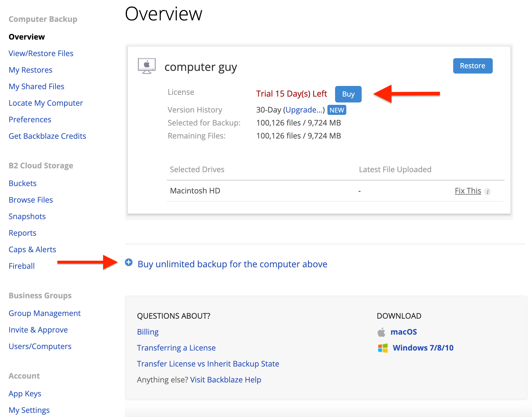The width and height of the screenshot is (532, 417).
Task: Go to Invite & Approve
Action: pos(38,330)
